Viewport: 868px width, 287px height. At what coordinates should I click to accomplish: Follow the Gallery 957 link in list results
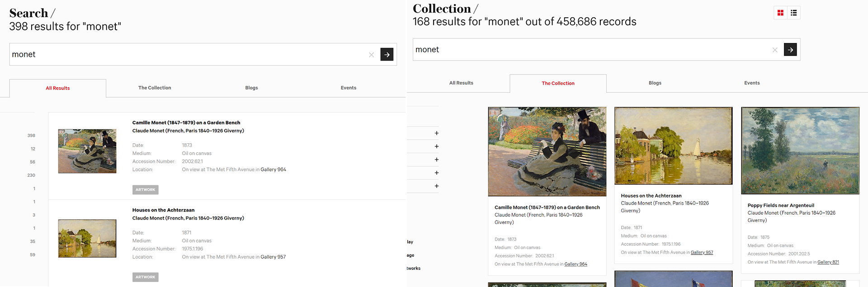point(273,257)
